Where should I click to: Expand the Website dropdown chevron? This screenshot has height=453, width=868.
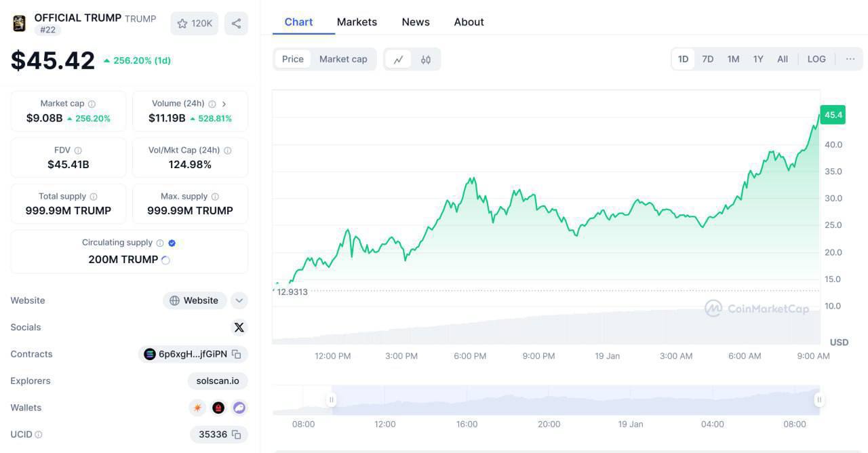(239, 300)
